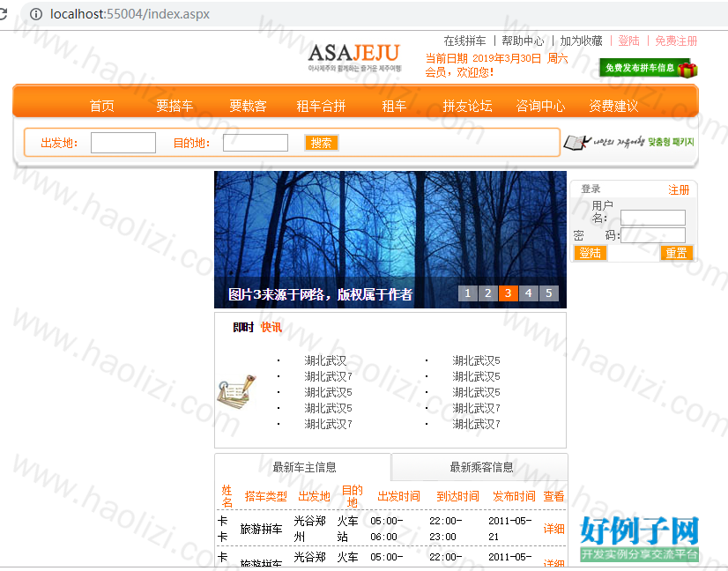
Task: Open the 帮助中心 link
Action: click(523, 41)
